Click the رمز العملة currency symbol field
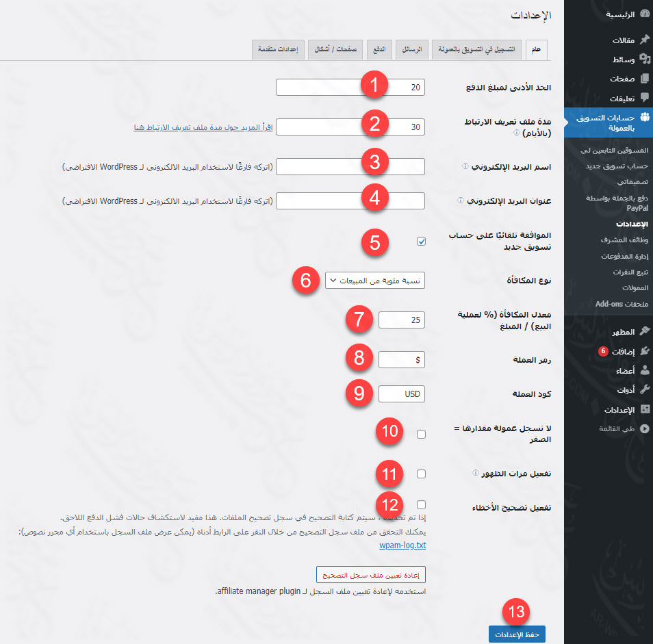This screenshot has width=653, height=644. coord(402,360)
